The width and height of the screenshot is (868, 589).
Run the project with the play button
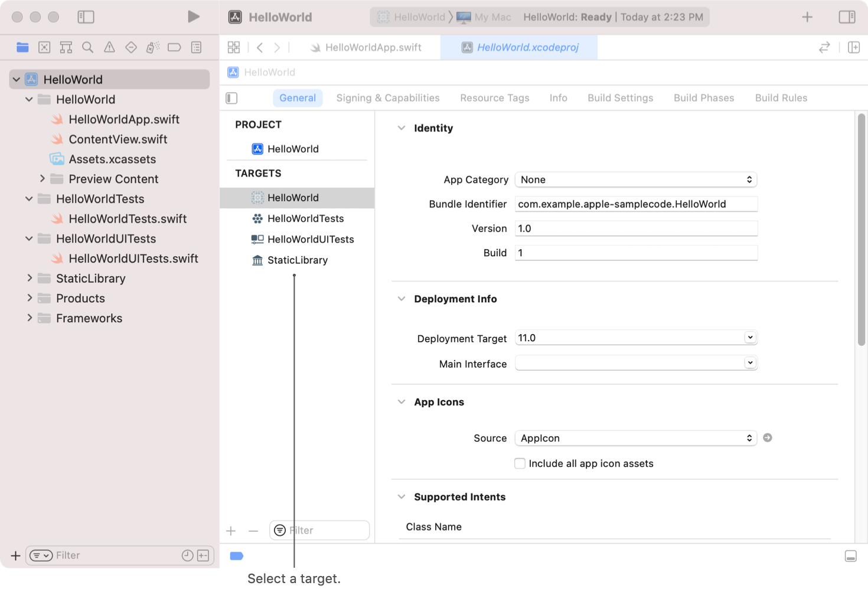pos(193,17)
